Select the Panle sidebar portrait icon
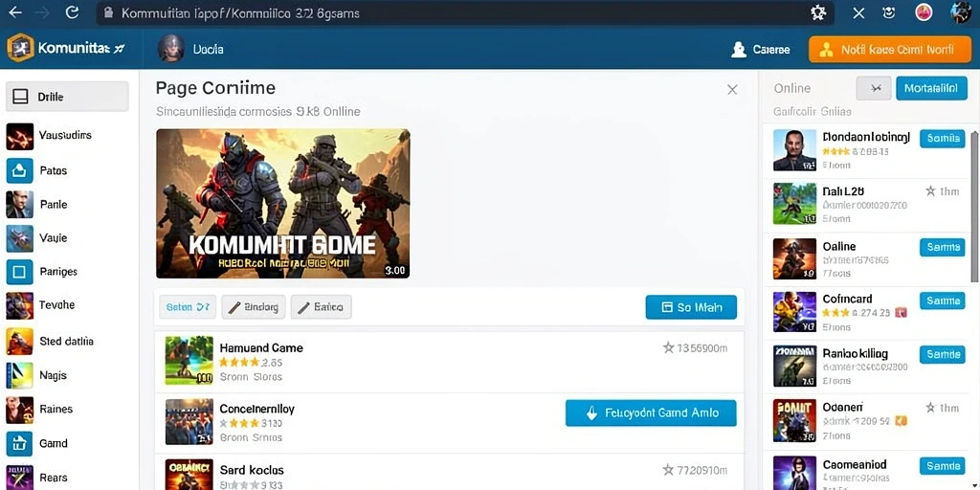 19,205
